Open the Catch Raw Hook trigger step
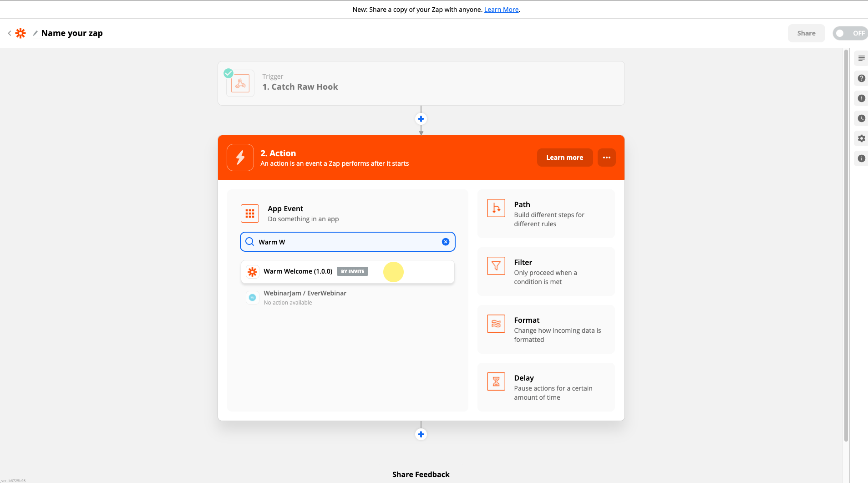The height and width of the screenshot is (483, 868). (x=421, y=83)
